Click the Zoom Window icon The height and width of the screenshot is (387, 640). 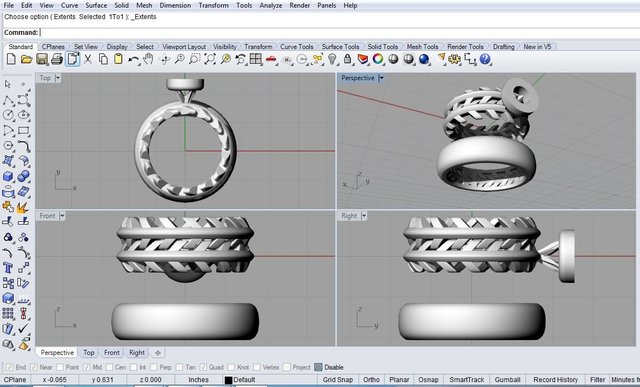[195, 60]
